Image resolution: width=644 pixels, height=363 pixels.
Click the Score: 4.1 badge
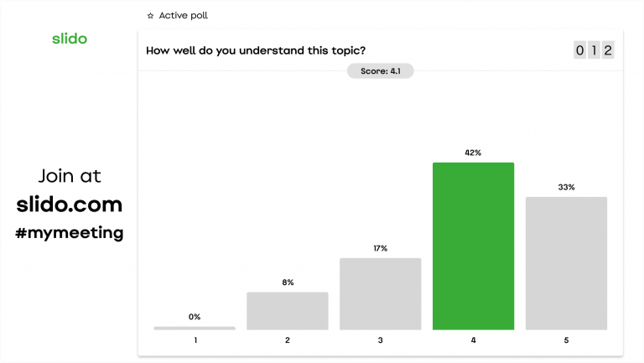(x=380, y=71)
